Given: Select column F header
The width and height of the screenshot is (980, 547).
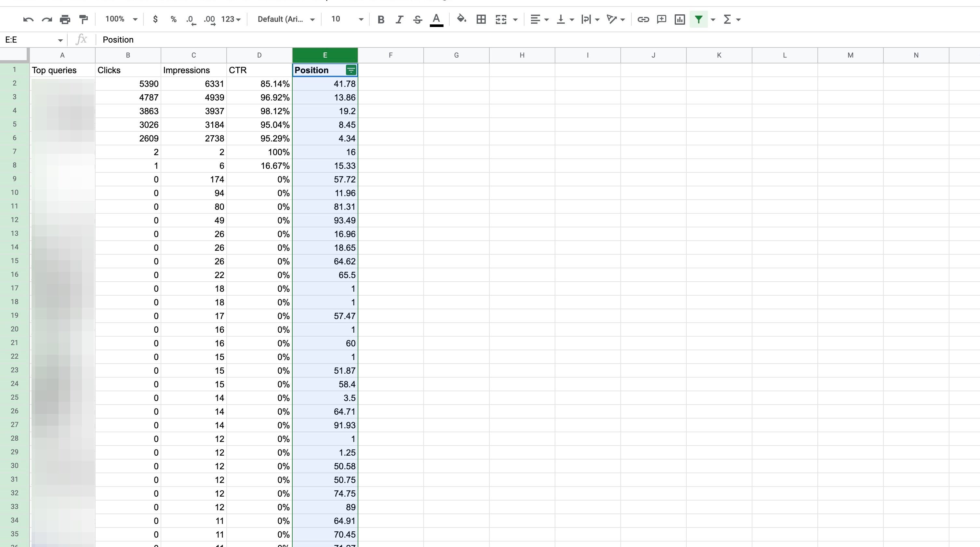Looking at the screenshot, I should coord(391,55).
